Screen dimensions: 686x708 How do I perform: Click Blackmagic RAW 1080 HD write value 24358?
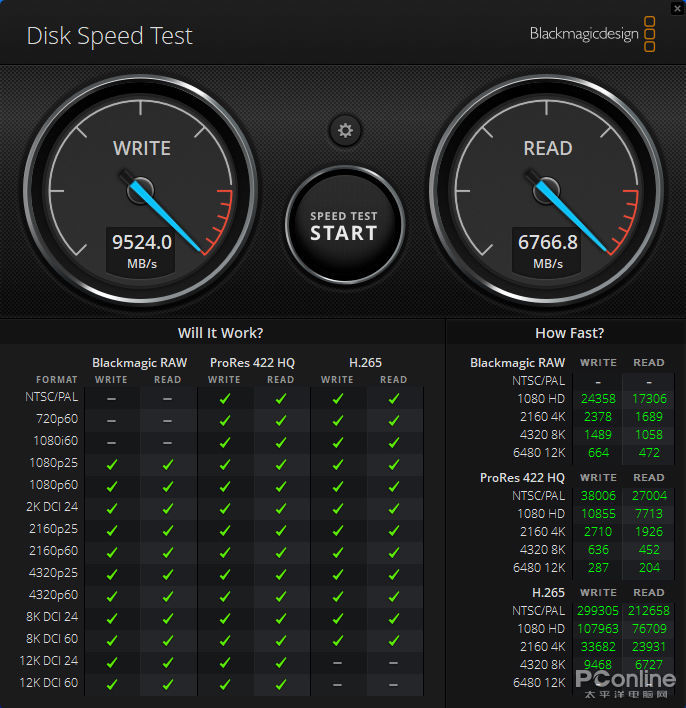(x=598, y=399)
